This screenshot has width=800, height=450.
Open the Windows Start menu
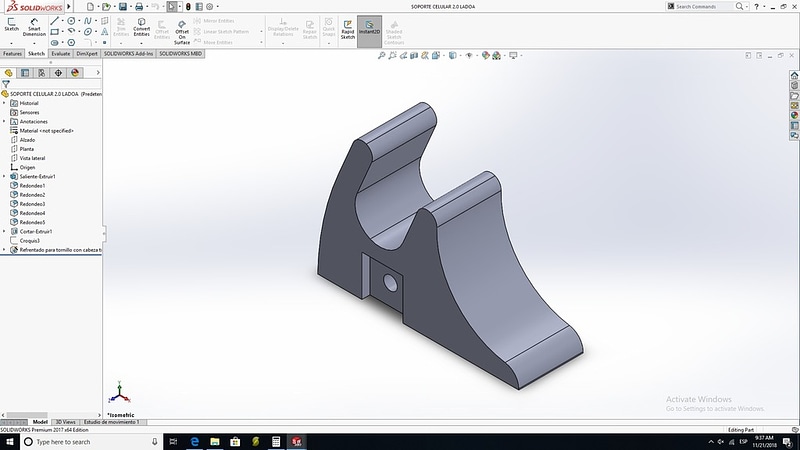[x=10, y=442]
